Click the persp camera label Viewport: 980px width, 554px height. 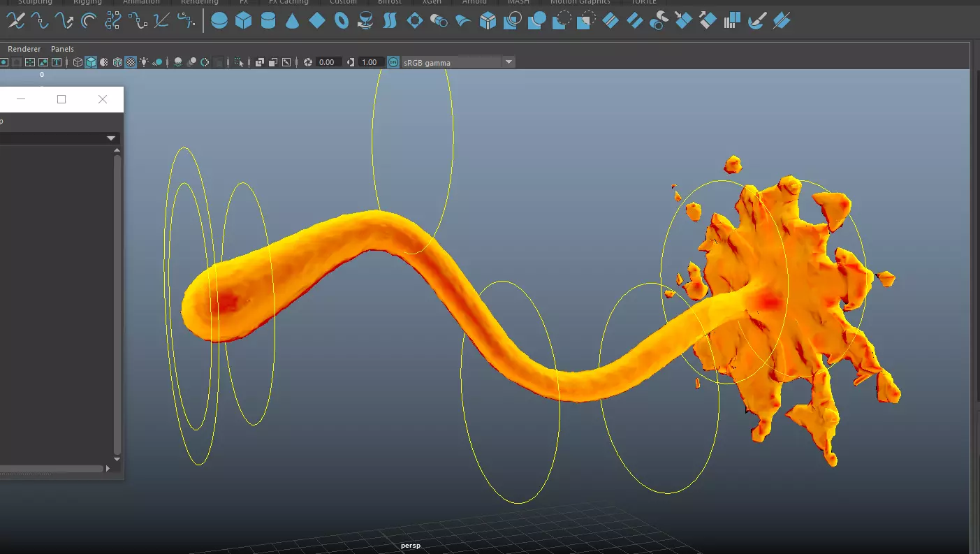click(411, 546)
